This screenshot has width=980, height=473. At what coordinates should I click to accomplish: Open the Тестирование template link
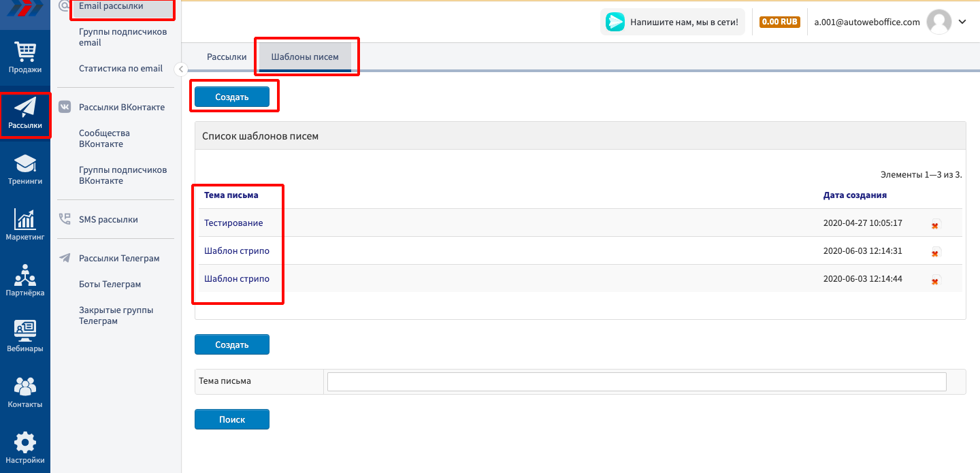point(233,223)
